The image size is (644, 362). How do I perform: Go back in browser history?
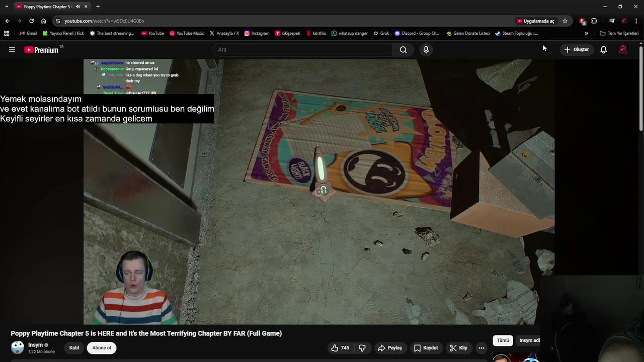click(x=7, y=21)
